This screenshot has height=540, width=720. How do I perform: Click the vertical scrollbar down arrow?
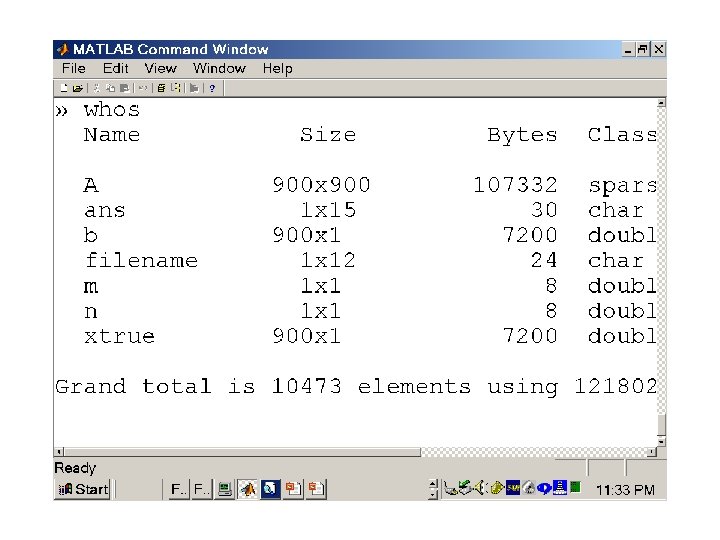(x=661, y=442)
